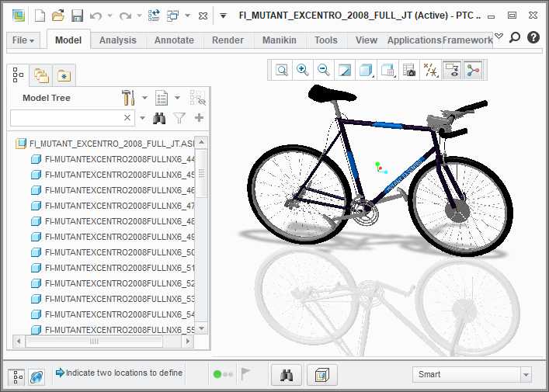Open the Windows list dropdown arrow
The height and width of the screenshot is (392, 549).
188,16
